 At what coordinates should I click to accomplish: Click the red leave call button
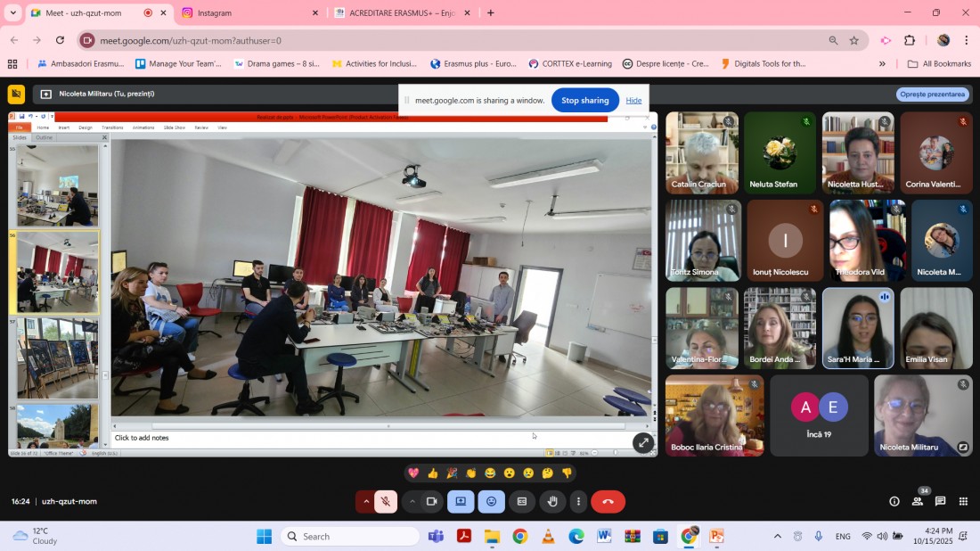(608, 502)
